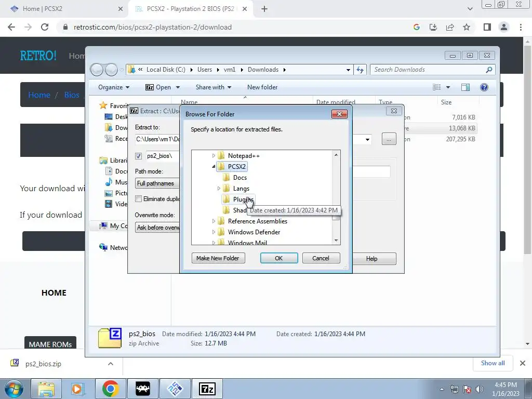Click the Home breadcrumb link
The height and width of the screenshot is (399, 532).
click(x=39, y=95)
